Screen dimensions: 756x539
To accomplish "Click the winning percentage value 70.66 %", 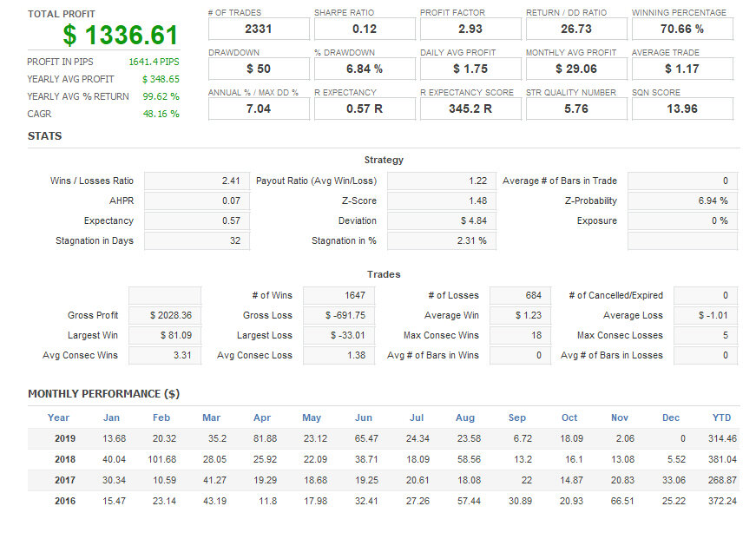I will point(682,29).
